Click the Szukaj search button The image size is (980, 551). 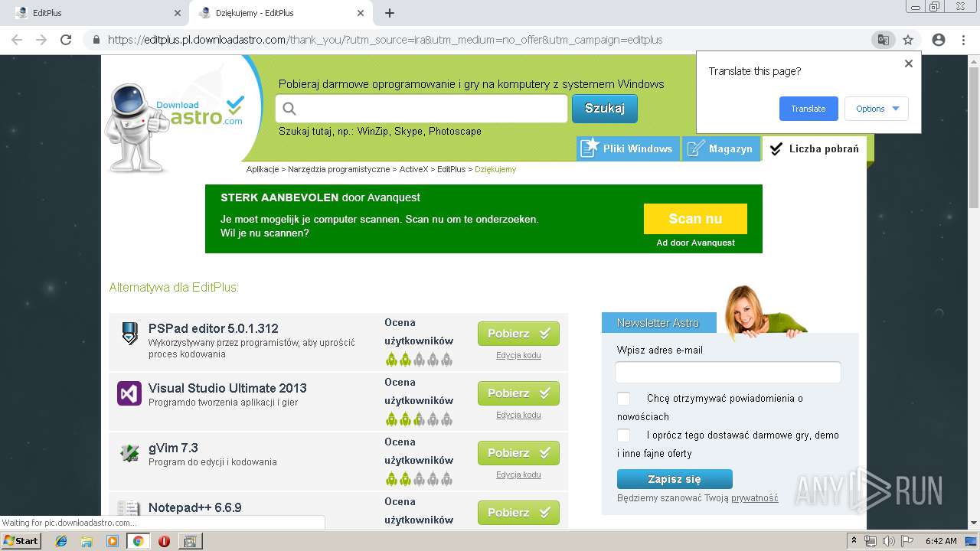pyautogui.click(x=605, y=109)
